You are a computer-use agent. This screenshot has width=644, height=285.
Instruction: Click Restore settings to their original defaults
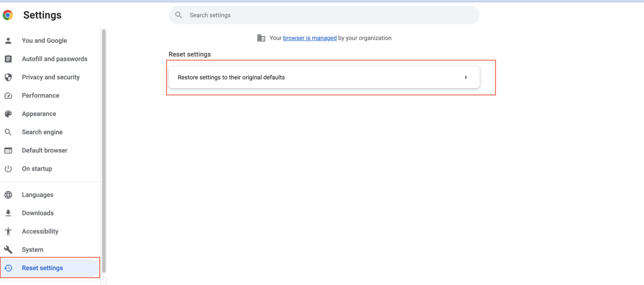(231, 78)
